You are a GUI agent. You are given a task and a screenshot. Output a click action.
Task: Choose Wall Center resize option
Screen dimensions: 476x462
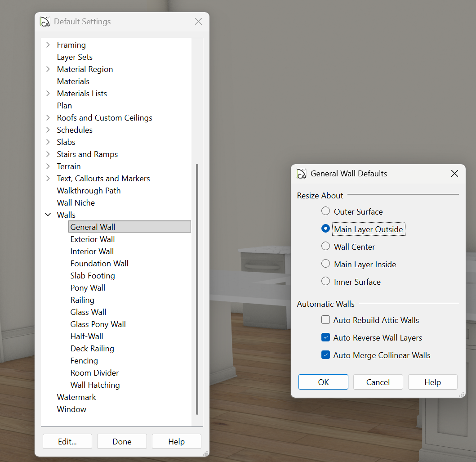point(326,247)
